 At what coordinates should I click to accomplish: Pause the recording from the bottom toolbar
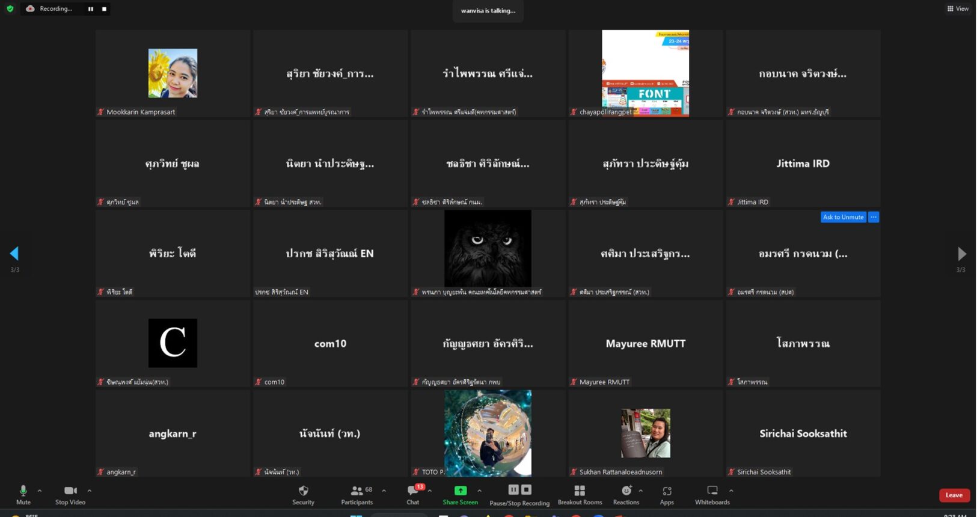pyautogui.click(x=513, y=489)
